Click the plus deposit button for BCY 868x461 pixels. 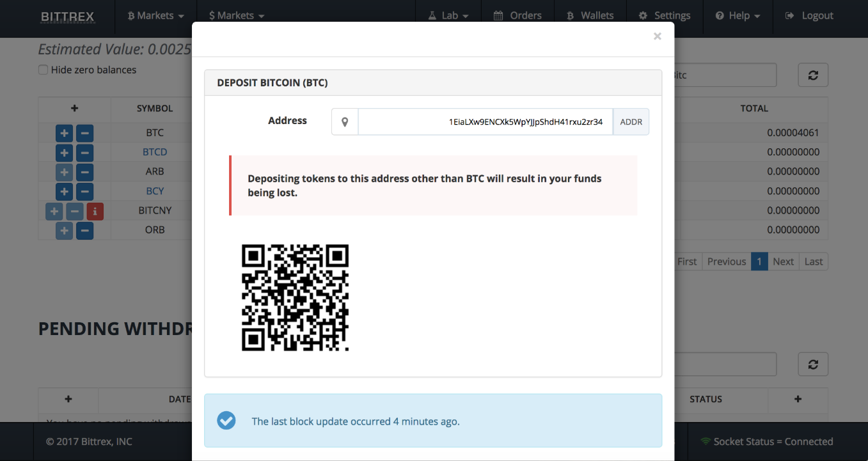[x=64, y=191]
